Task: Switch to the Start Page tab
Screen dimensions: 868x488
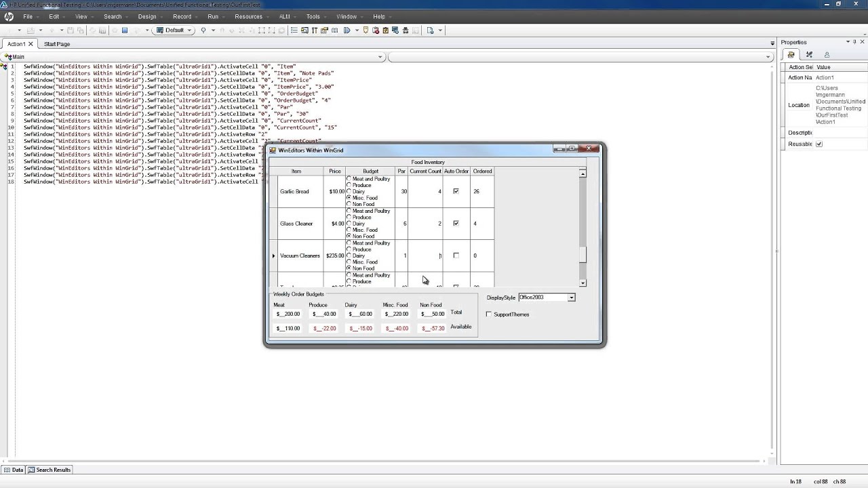Action: coord(57,44)
